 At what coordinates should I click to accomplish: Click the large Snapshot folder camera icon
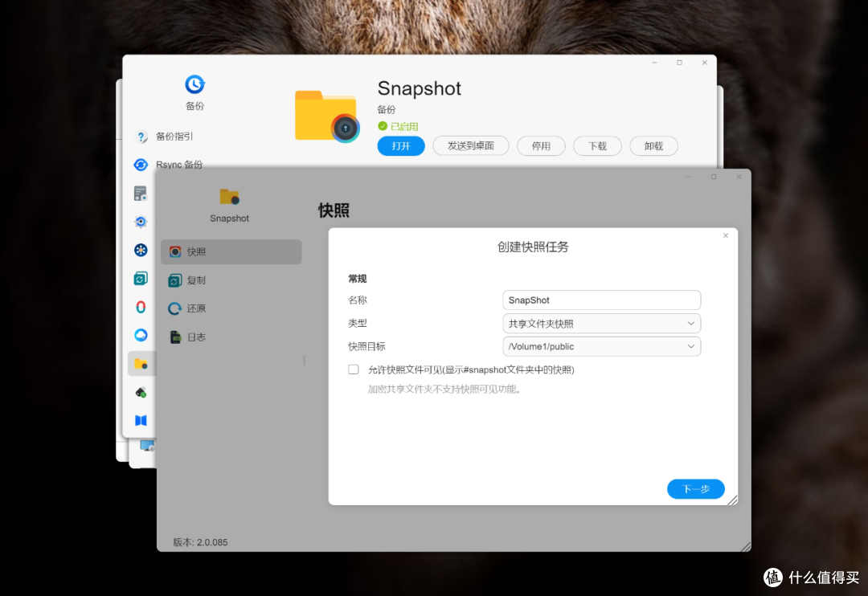326,116
